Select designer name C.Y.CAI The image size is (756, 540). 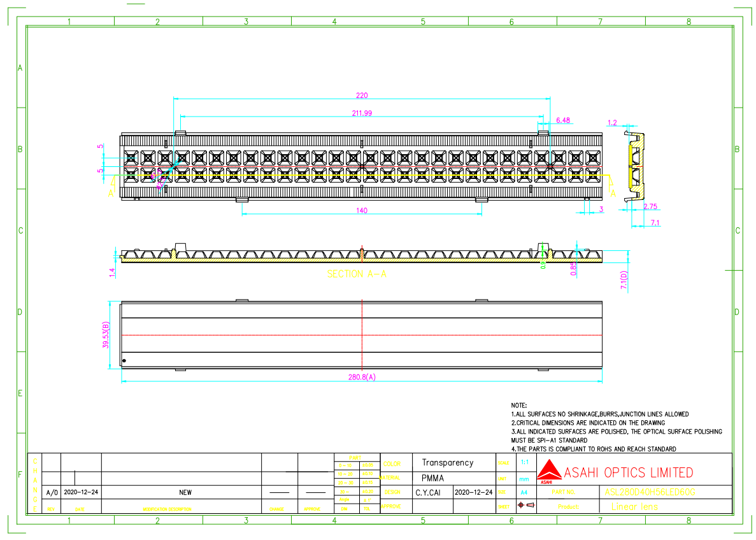coord(428,493)
